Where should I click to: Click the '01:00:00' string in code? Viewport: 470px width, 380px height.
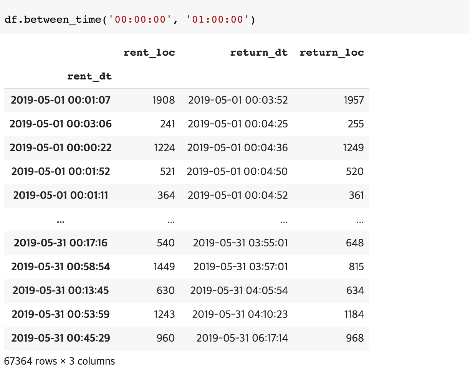tap(218, 19)
